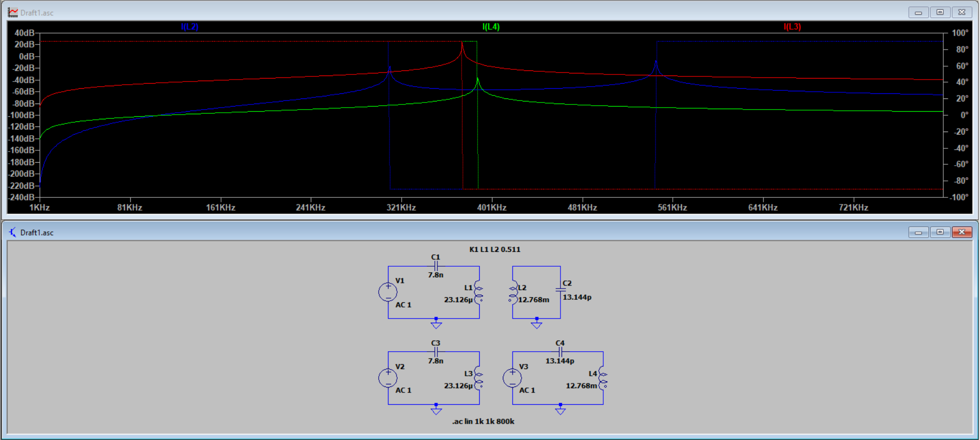Screen dimensions: 980x440
Task: Click the 1KHz frequency axis label
Action: 39,208
